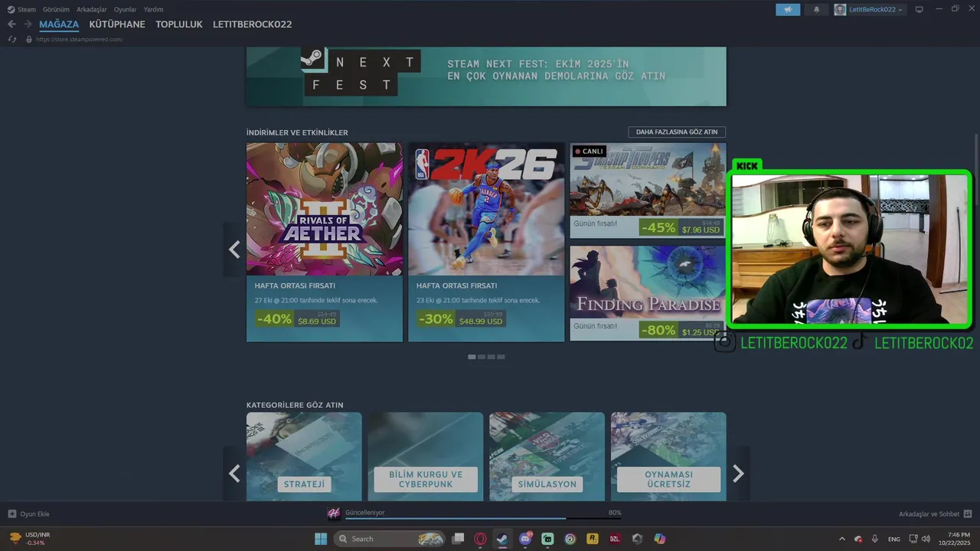Viewport: 980px width, 551px height.
Task: Open the announcements megaphone button
Action: point(788,9)
